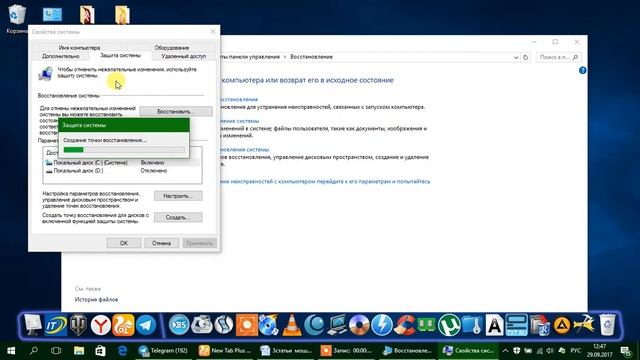Click the Отмена button
Viewport: 640px width, 360px height.
pyautogui.click(x=161, y=243)
